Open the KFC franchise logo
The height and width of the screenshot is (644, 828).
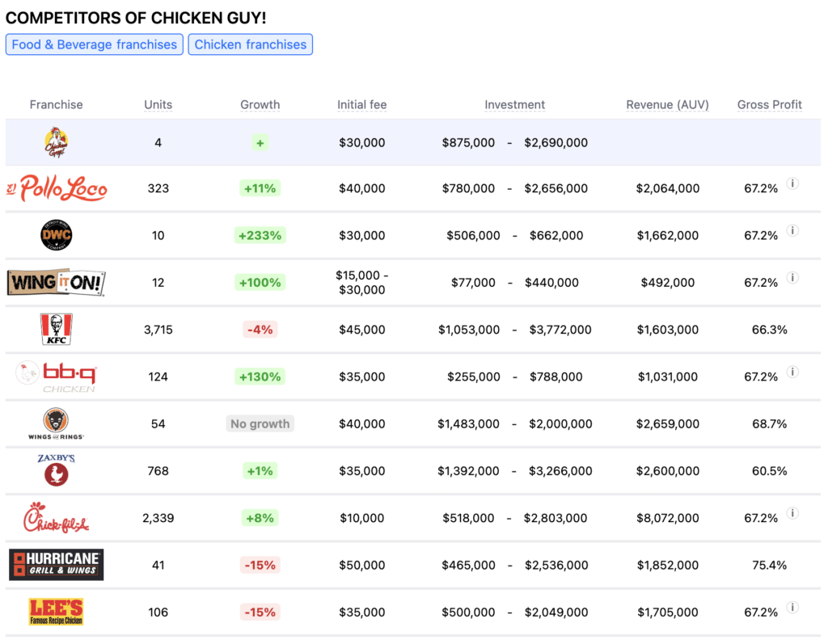point(56,330)
